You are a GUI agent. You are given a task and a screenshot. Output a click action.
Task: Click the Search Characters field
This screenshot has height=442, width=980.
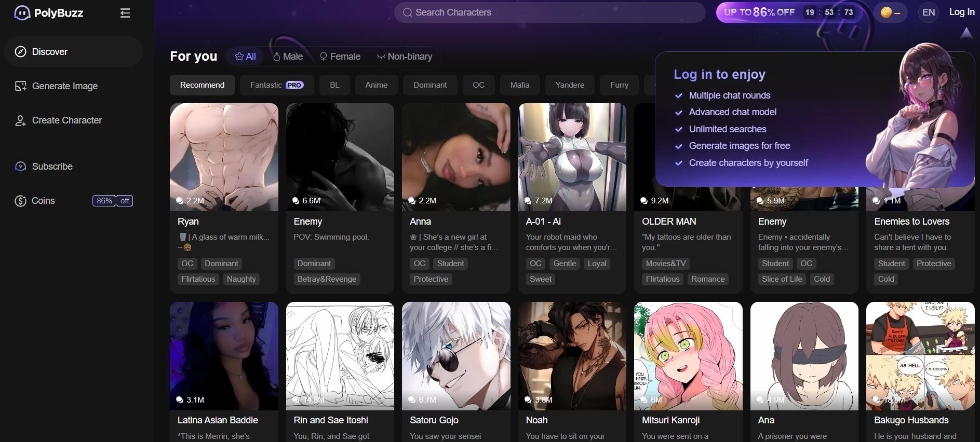(x=549, y=12)
